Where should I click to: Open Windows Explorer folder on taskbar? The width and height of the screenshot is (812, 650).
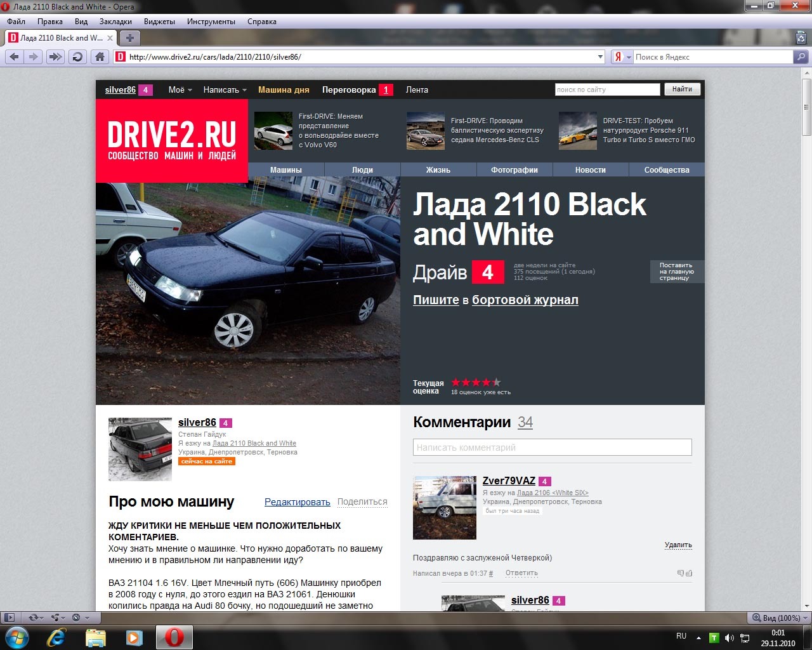point(96,637)
